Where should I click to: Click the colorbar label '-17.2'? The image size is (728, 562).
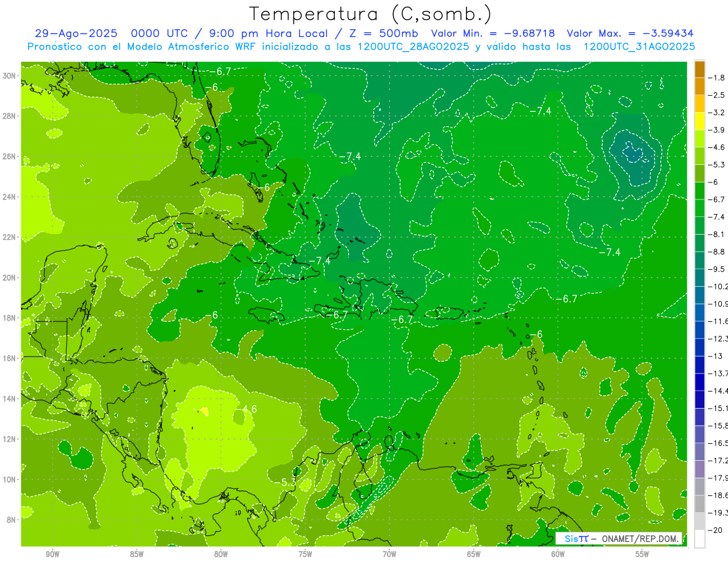click(x=718, y=460)
